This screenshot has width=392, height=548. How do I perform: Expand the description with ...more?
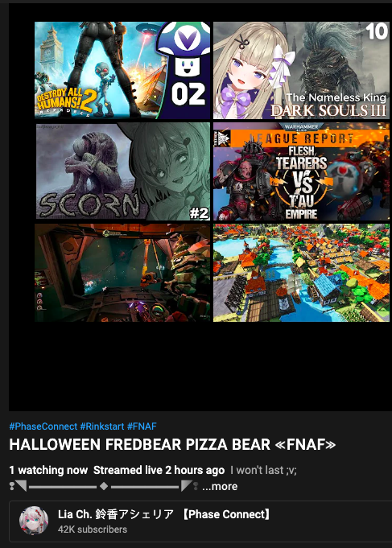220,486
